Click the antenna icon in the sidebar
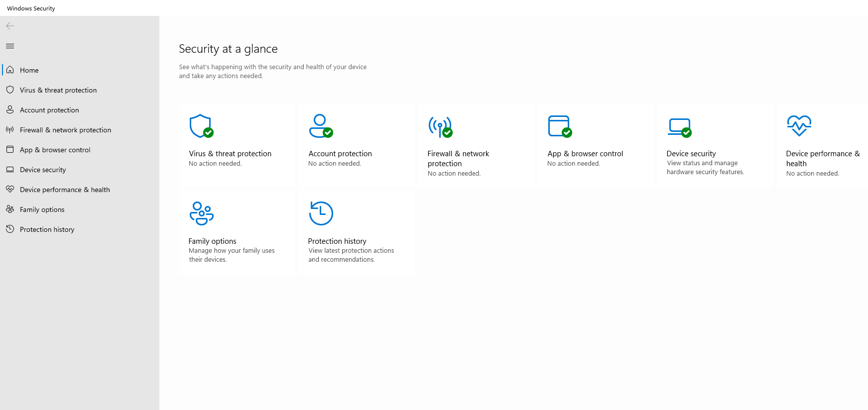This screenshot has height=410, width=868. 10,129
